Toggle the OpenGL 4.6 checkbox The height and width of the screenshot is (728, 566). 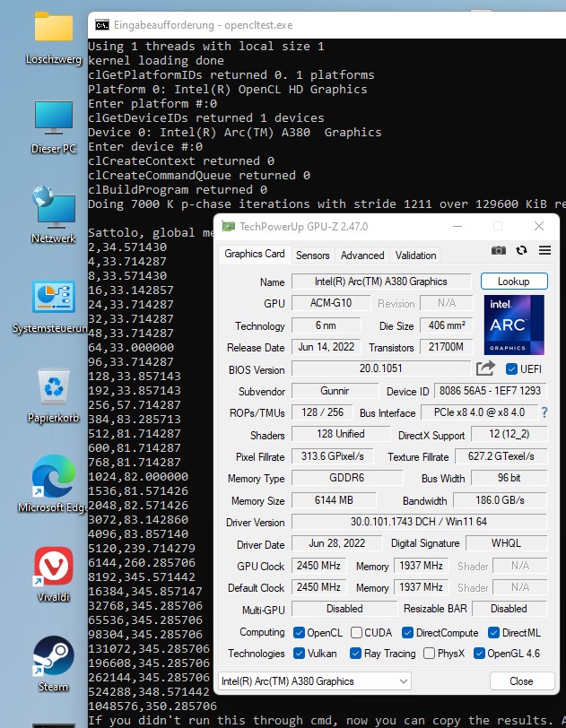479,654
